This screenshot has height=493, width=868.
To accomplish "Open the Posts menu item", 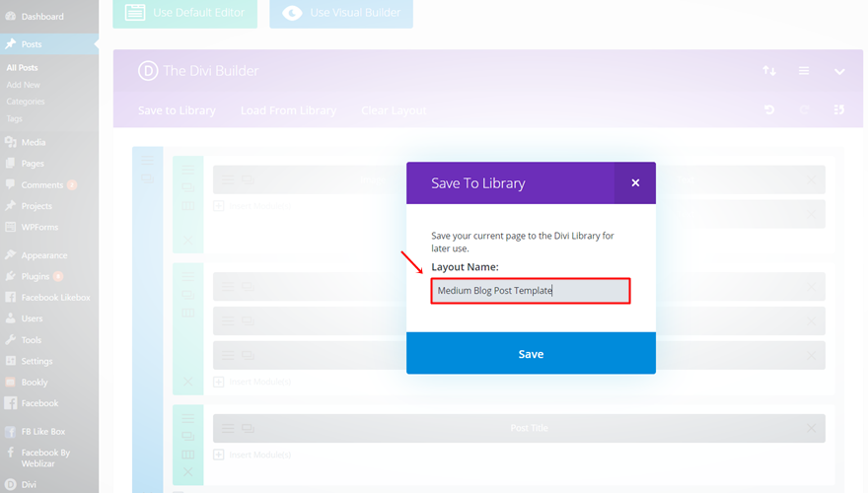I will click(x=32, y=43).
